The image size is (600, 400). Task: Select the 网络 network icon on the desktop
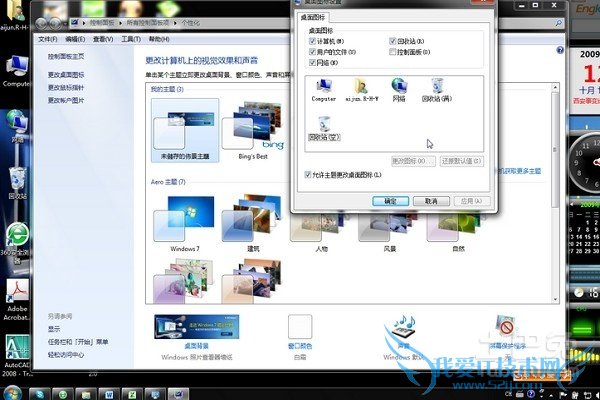(x=17, y=126)
